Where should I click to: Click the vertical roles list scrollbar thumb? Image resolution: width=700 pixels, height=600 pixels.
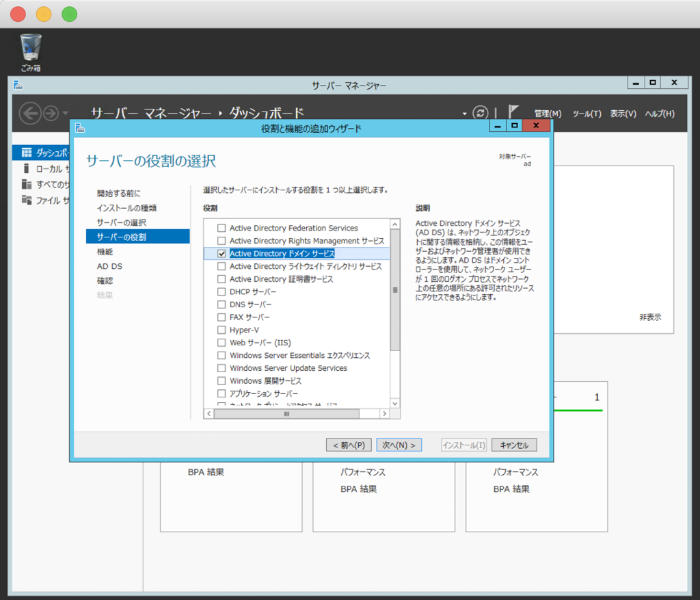tap(394, 290)
